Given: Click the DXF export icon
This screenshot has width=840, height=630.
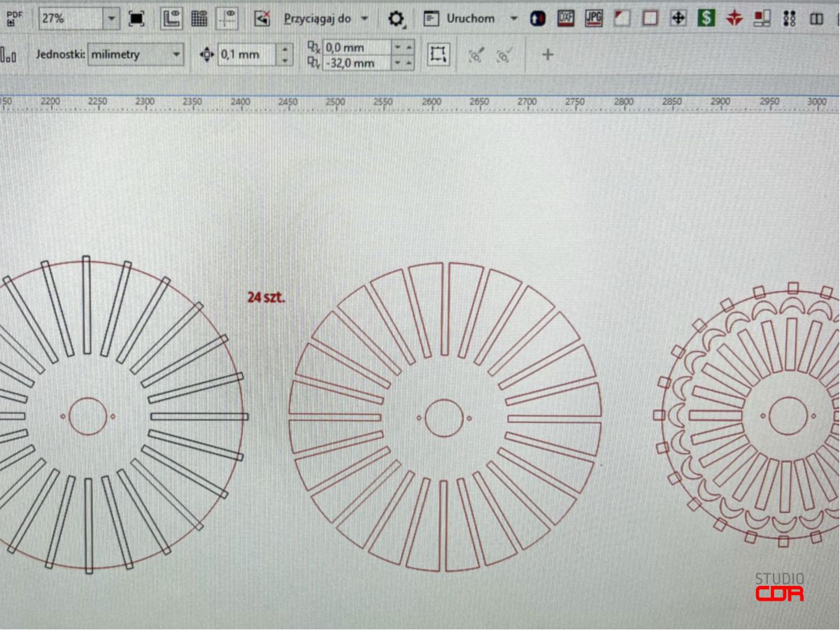Looking at the screenshot, I should click(565, 18).
